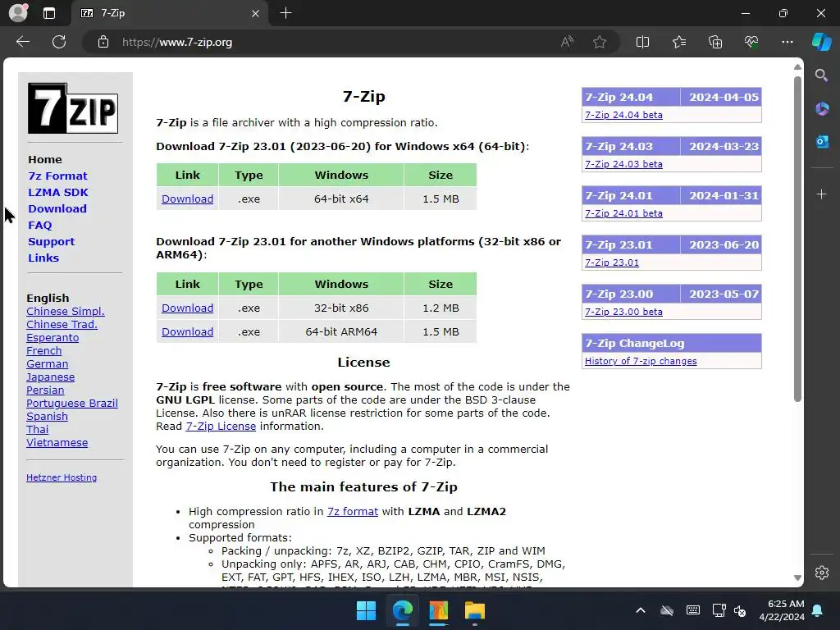This screenshot has height=630, width=840.
Task: Open Microsoft Edge on taskbar
Action: (x=402, y=610)
